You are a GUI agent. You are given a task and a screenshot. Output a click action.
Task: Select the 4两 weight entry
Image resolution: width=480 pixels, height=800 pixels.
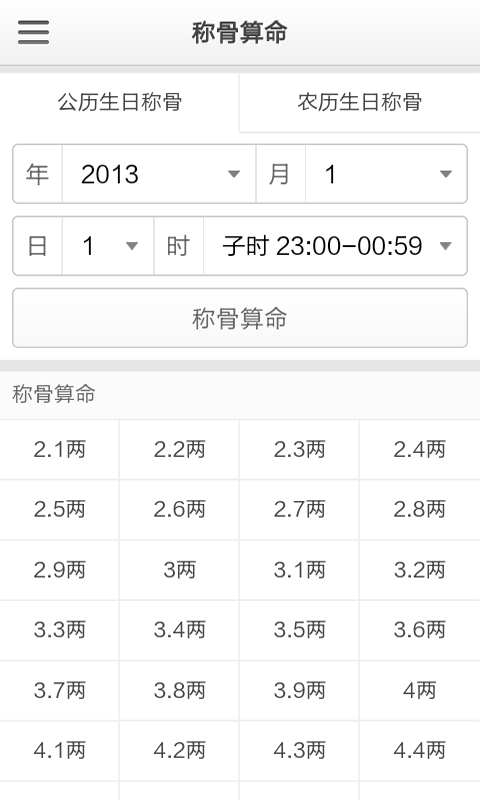(x=420, y=690)
